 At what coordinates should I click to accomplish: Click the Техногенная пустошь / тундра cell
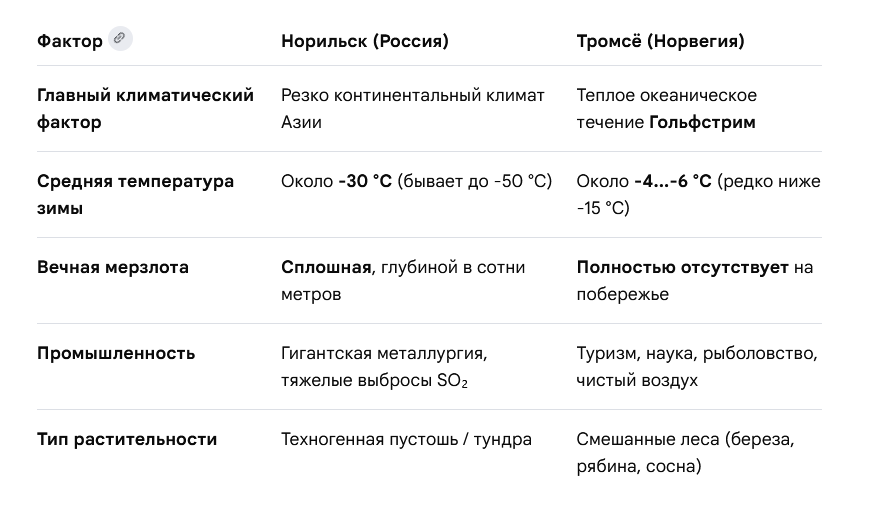click(x=406, y=439)
